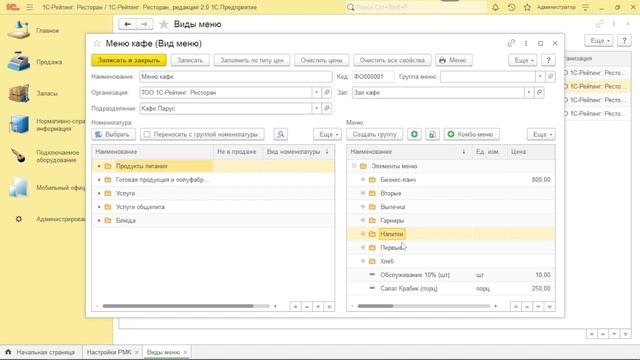Image resolution: width=640 pixels, height=360 pixels.
Task: Click Комбо-меню button
Action: pos(471,134)
